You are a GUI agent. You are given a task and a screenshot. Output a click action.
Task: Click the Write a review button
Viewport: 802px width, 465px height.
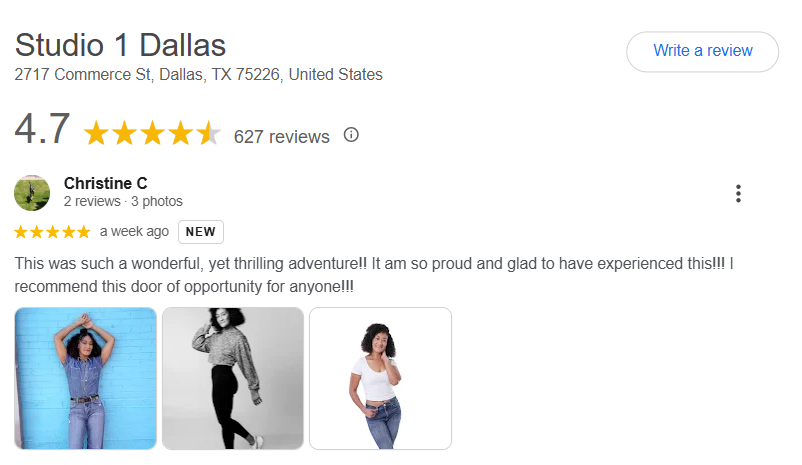coord(702,51)
